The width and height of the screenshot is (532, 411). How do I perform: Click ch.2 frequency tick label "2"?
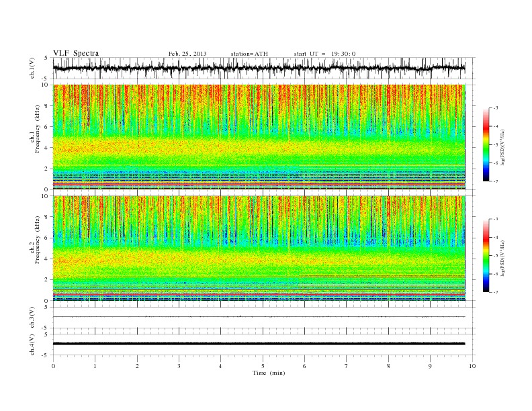pos(47,280)
